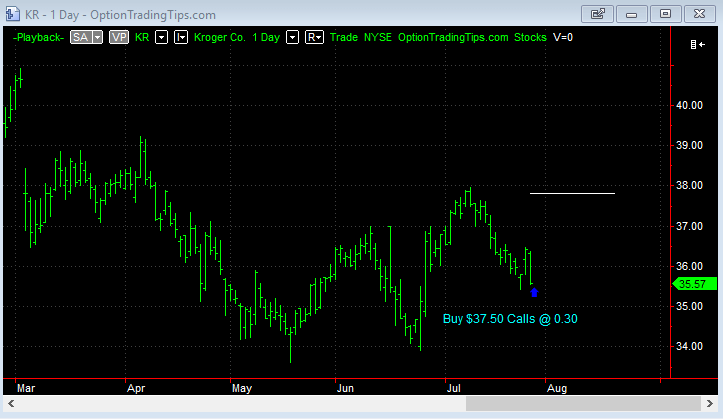Click the window title KR - 1 Day - OptionTradingTips.com
Image resolution: width=723 pixels, height=419 pixels.
click(x=120, y=15)
